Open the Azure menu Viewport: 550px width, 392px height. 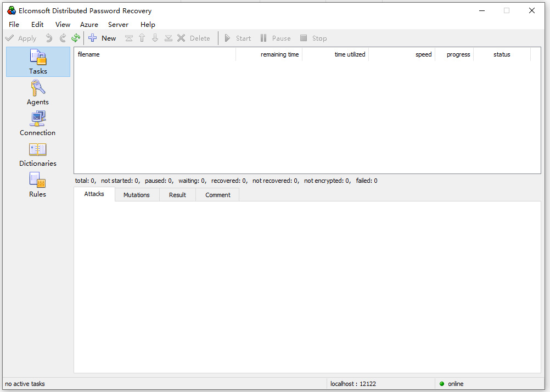click(89, 24)
